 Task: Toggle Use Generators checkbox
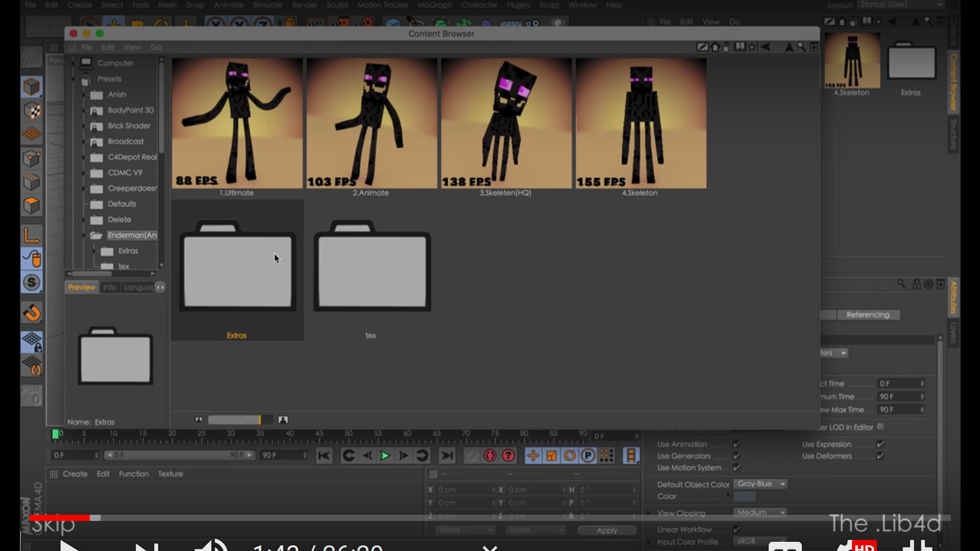tap(737, 456)
